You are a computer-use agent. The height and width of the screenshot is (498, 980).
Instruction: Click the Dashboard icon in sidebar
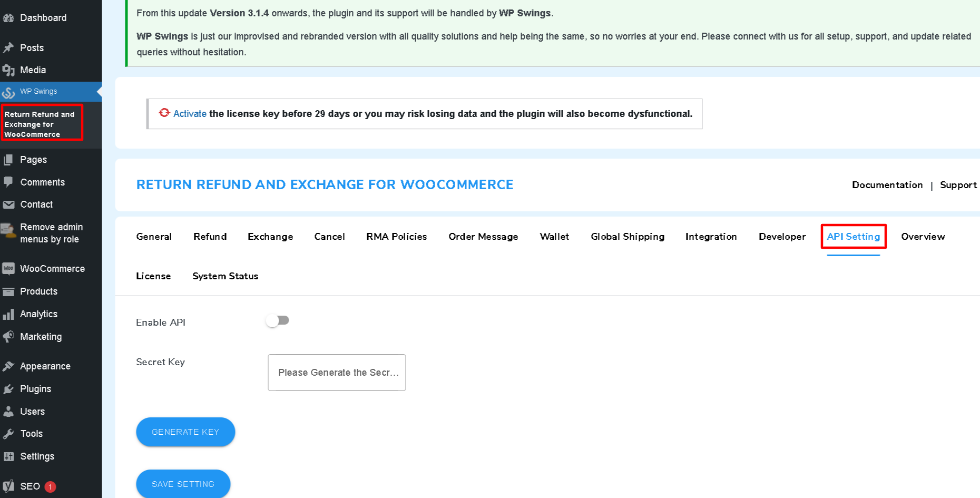click(x=8, y=18)
